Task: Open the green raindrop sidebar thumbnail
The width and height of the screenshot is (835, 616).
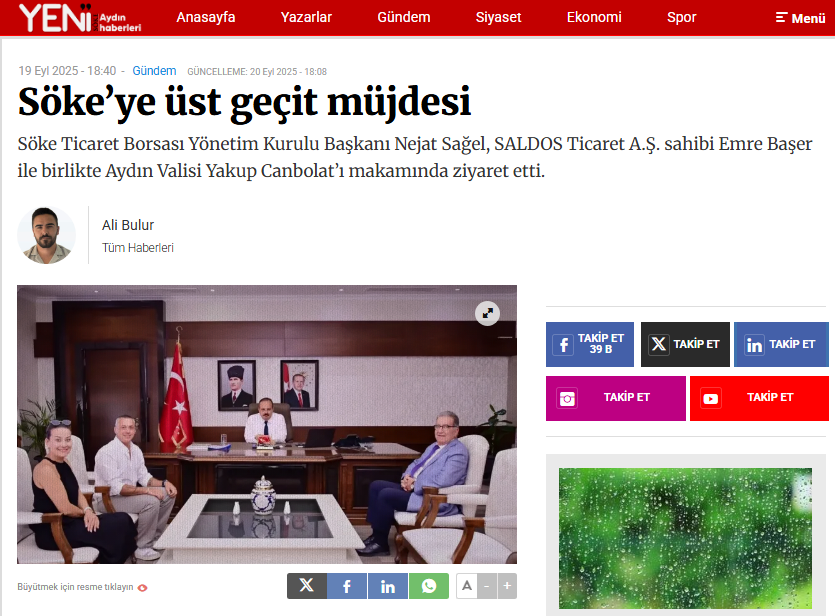Action: 685,538
